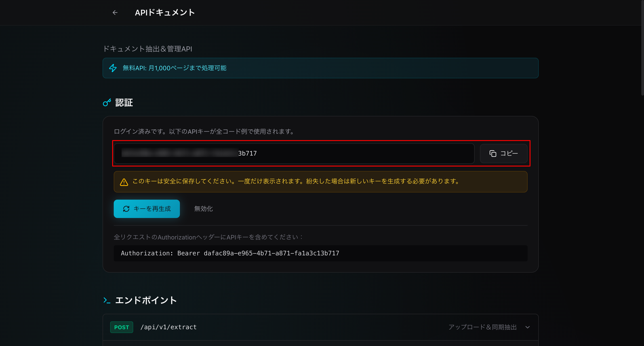Click the key icon beside the 認証 heading
644x346 pixels.
click(107, 103)
